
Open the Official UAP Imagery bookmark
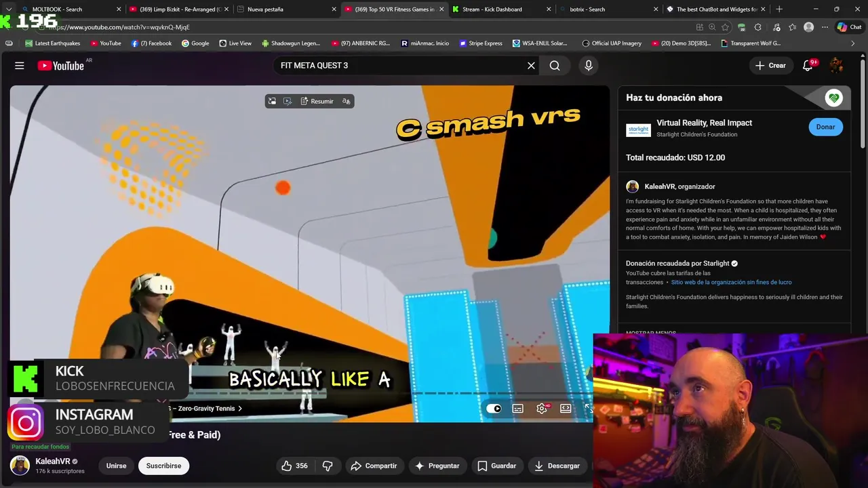point(612,43)
